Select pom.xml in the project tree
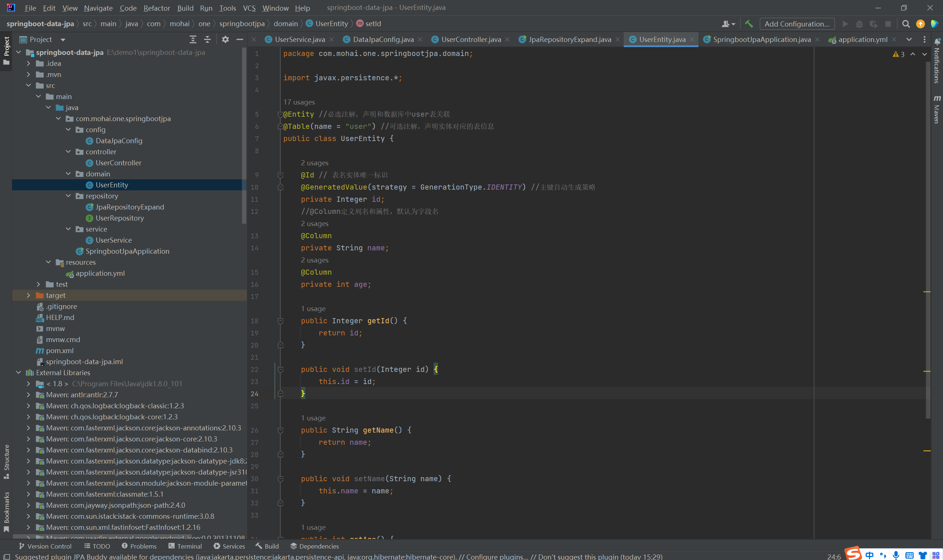This screenshot has width=943, height=560. (60, 350)
